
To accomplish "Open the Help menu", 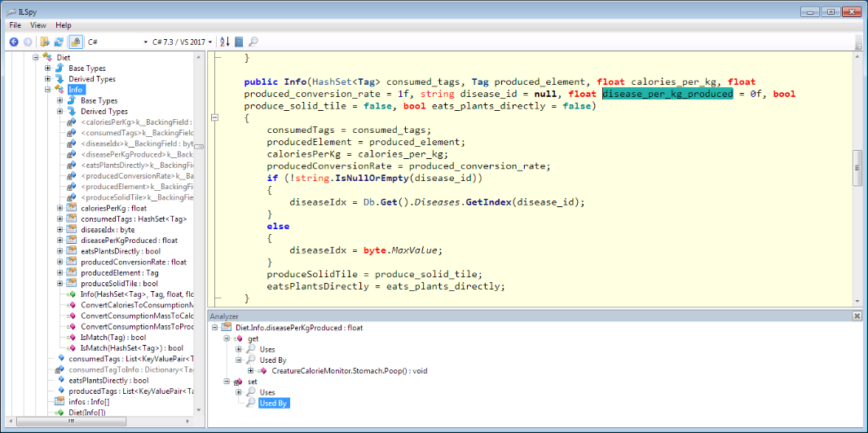I will pyautogui.click(x=64, y=25).
